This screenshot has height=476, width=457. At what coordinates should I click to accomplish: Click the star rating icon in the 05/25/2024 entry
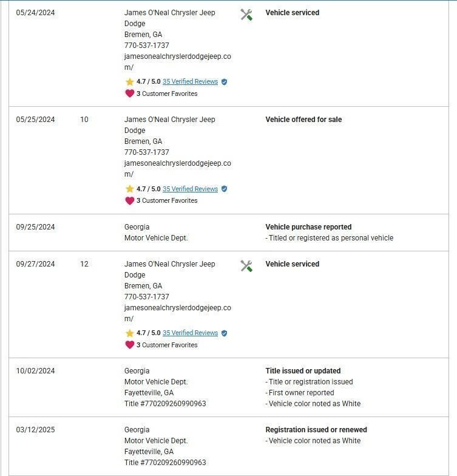129,189
